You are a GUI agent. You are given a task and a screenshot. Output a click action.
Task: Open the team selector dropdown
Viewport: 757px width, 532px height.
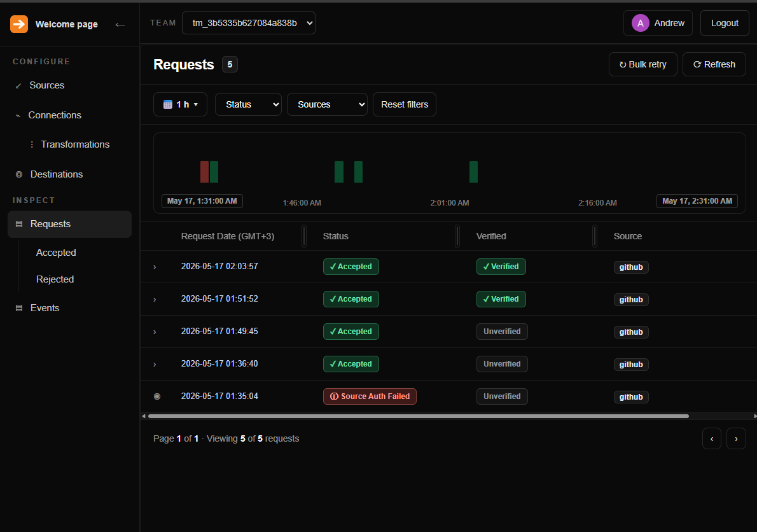tap(249, 23)
